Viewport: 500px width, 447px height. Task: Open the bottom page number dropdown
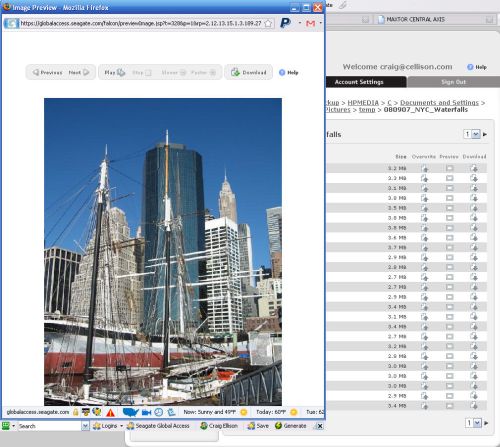pyautogui.click(x=474, y=423)
